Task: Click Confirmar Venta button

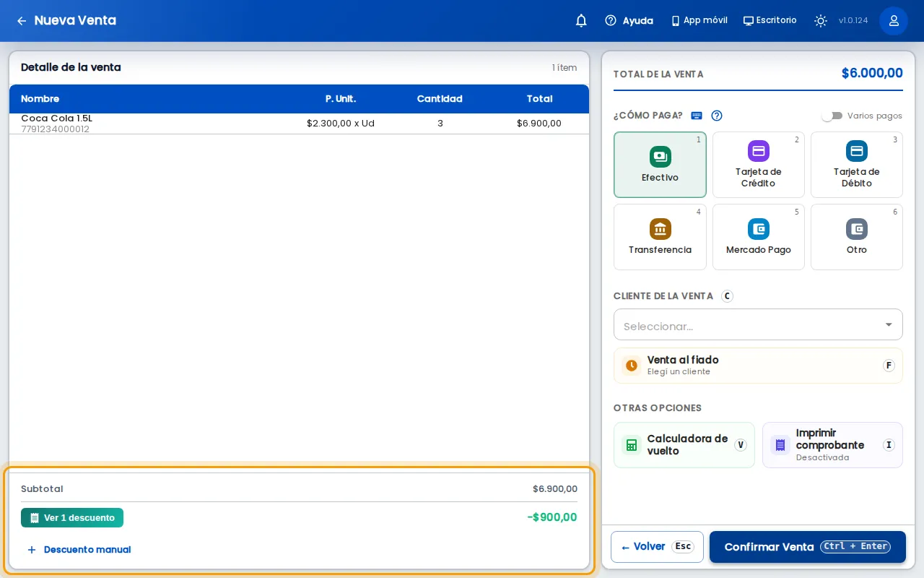Action: point(808,547)
